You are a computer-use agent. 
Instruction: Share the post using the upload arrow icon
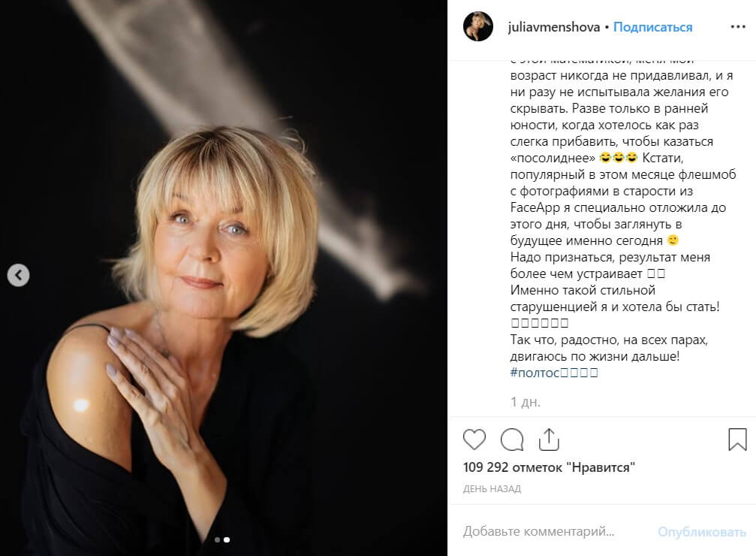tap(549, 440)
